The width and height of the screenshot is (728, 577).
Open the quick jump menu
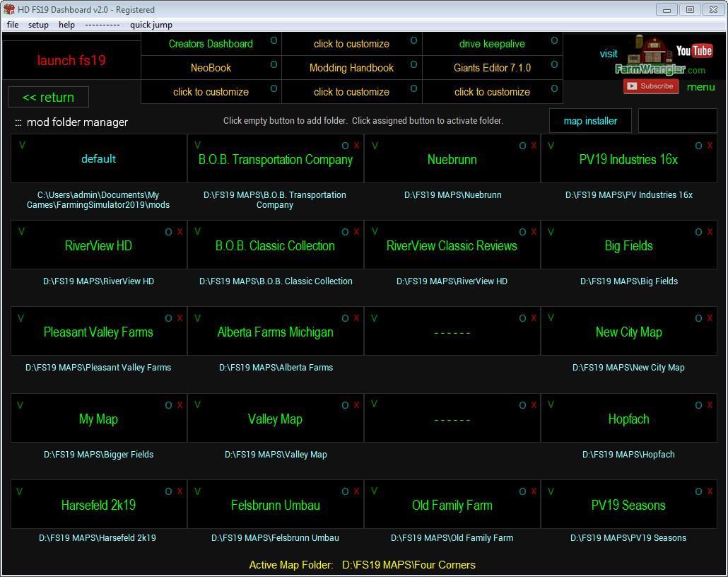151,25
